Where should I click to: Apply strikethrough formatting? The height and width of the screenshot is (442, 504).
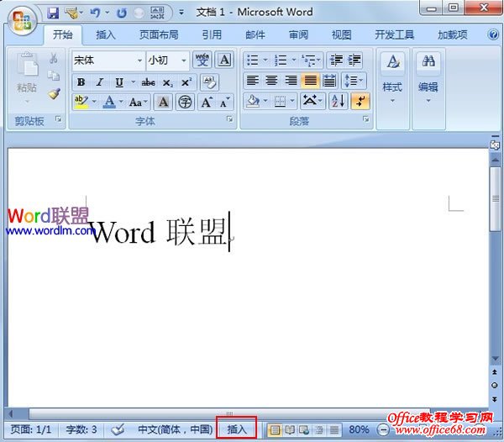pyautogui.click(x=148, y=82)
